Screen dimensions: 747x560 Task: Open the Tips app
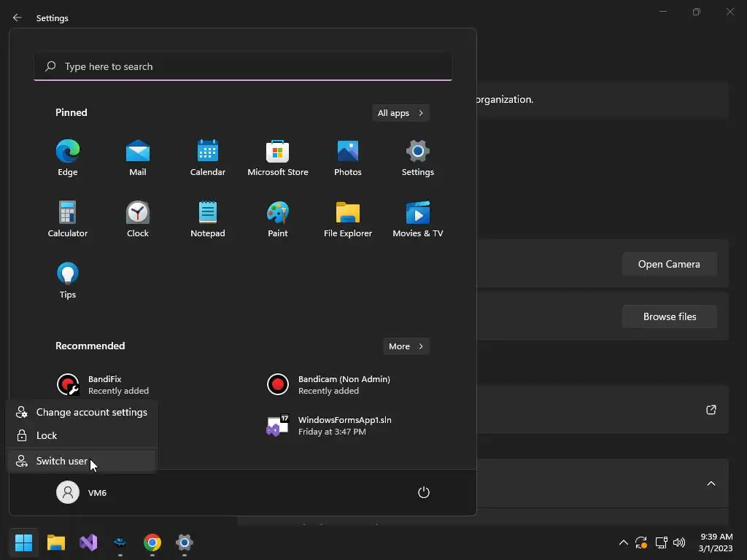(68, 281)
